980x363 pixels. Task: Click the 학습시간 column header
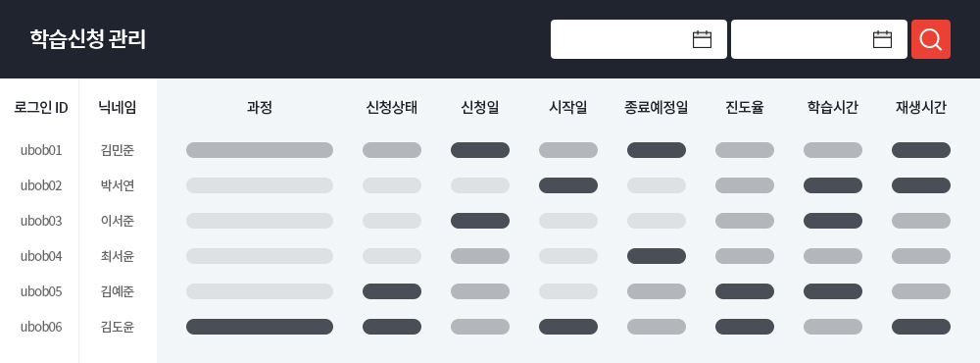tap(832, 108)
